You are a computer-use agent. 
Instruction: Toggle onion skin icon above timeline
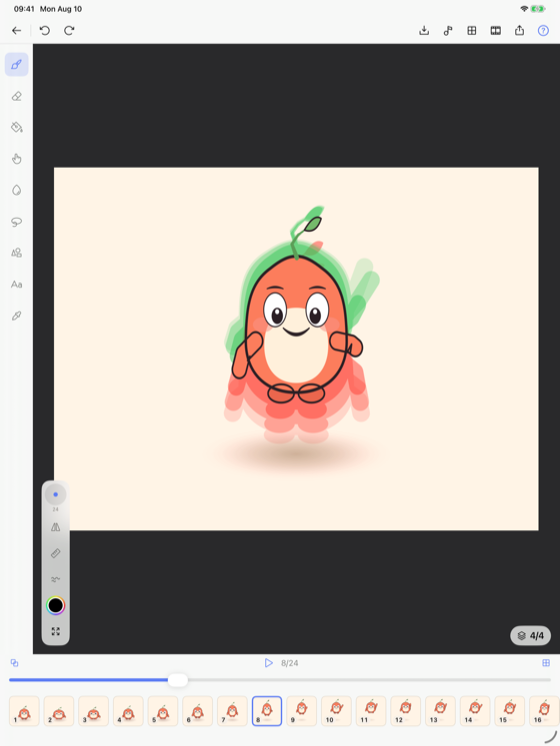pos(14,663)
